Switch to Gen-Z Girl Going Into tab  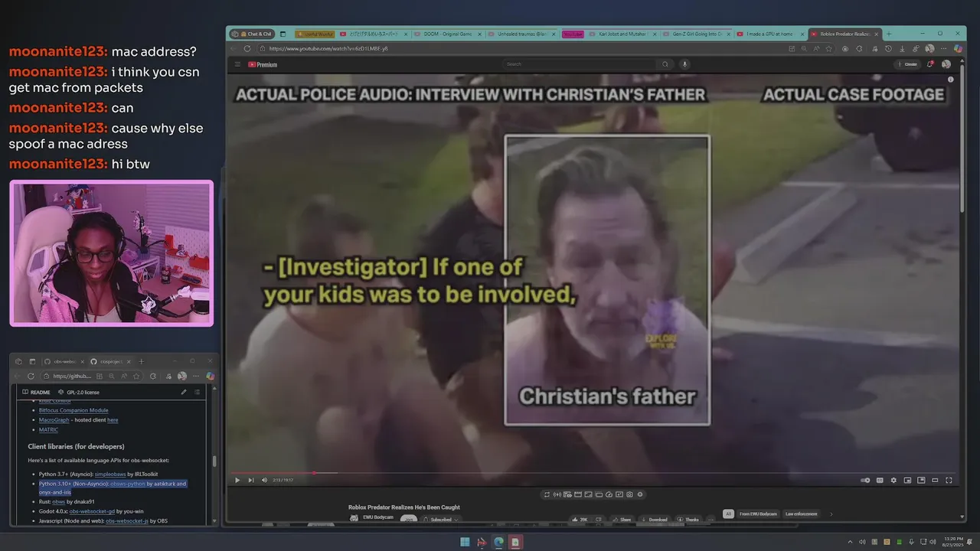[x=695, y=34]
